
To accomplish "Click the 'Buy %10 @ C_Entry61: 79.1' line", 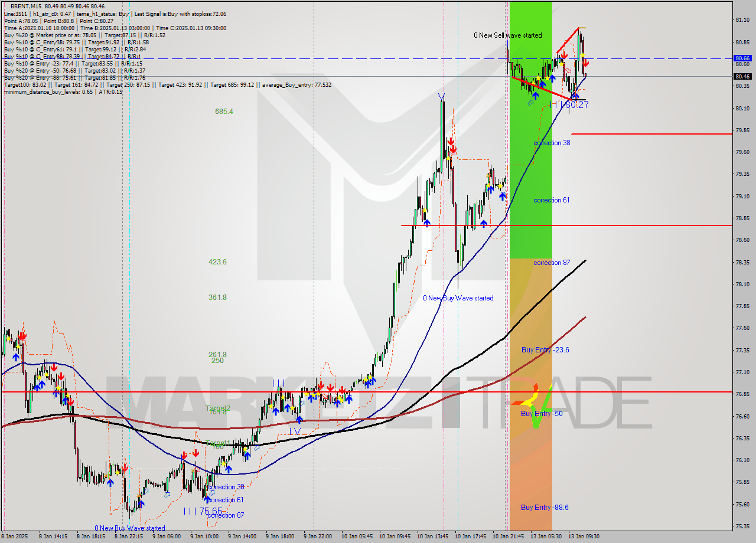I will [x=76, y=49].
